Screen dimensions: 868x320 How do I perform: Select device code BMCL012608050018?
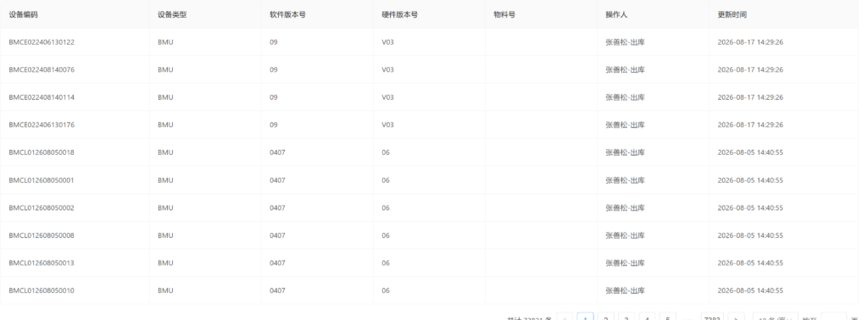42,152
